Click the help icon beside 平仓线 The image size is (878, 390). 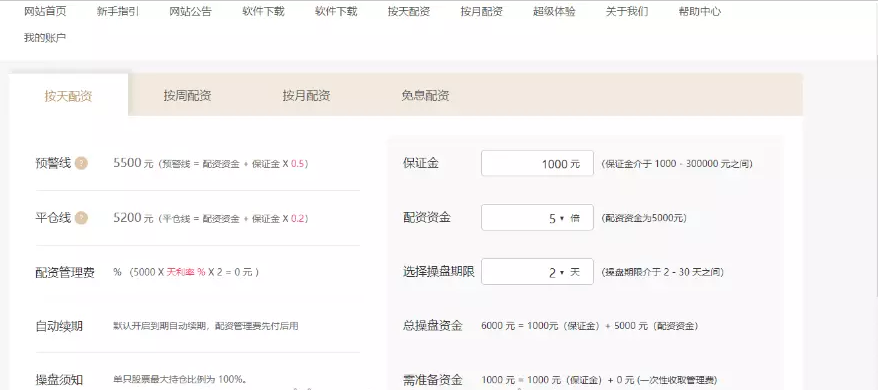(81, 218)
